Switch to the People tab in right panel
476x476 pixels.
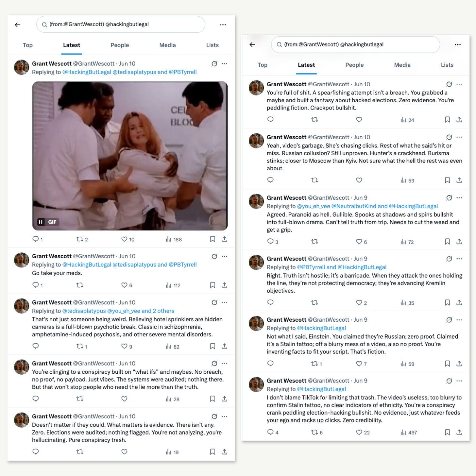click(x=354, y=65)
